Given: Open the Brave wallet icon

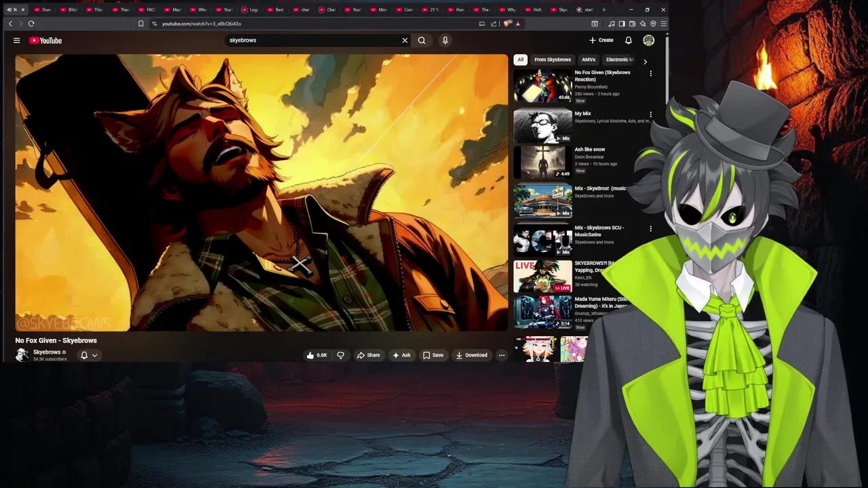Looking at the screenshot, I should tap(632, 24).
